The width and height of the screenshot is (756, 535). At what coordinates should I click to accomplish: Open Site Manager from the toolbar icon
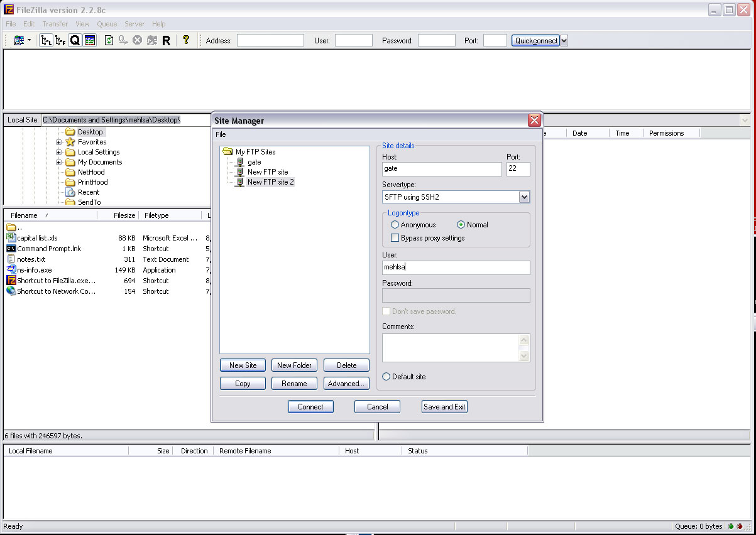[18, 40]
